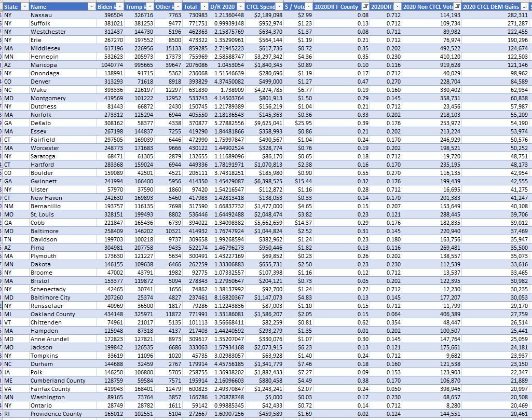Select the Westchester name cell
The height and width of the screenshot is (420, 532).
[62, 32]
